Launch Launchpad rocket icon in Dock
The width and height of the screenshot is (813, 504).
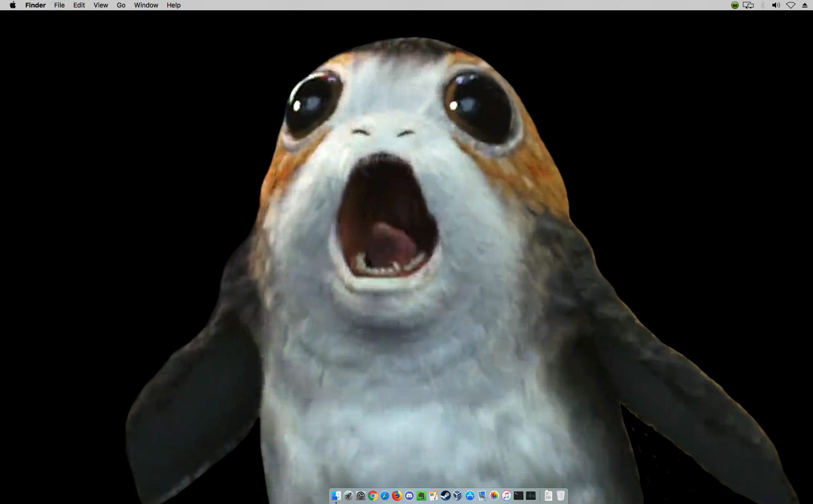[x=349, y=496]
